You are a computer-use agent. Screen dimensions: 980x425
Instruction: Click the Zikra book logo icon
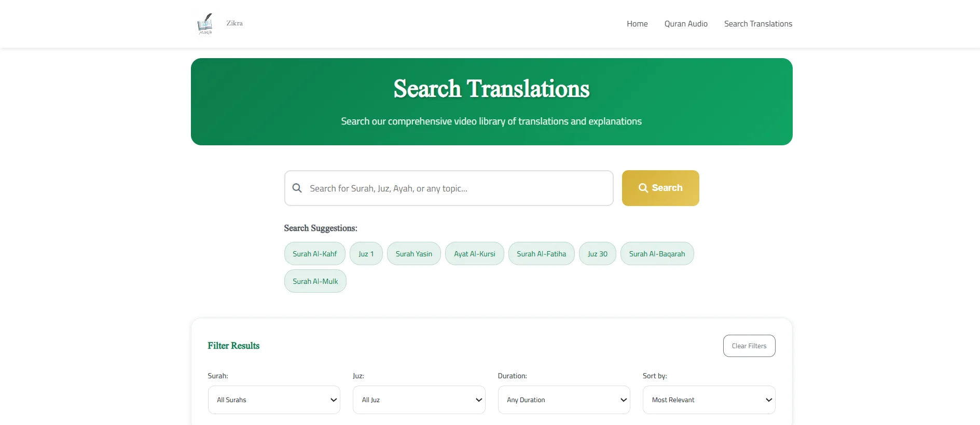(x=205, y=24)
